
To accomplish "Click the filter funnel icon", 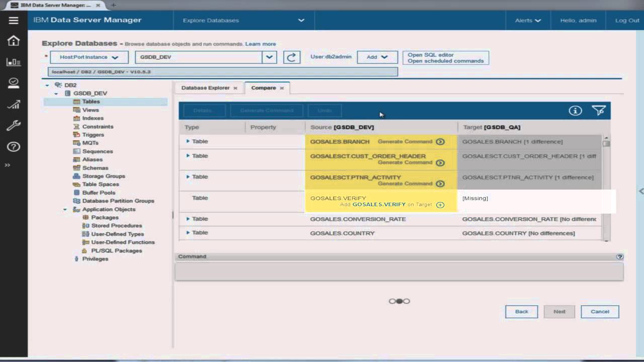I will pyautogui.click(x=599, y=111).
